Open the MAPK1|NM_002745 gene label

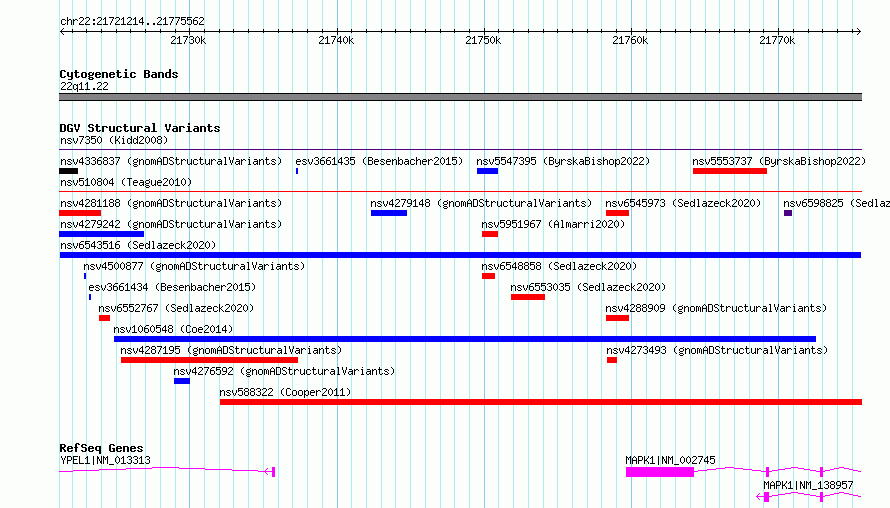coord(670,460)
